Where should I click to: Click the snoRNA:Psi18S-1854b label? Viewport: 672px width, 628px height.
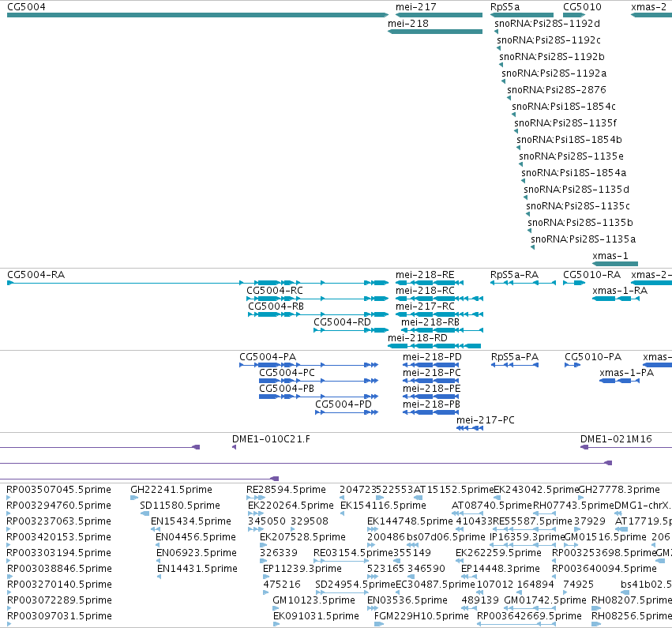[569, 140]
